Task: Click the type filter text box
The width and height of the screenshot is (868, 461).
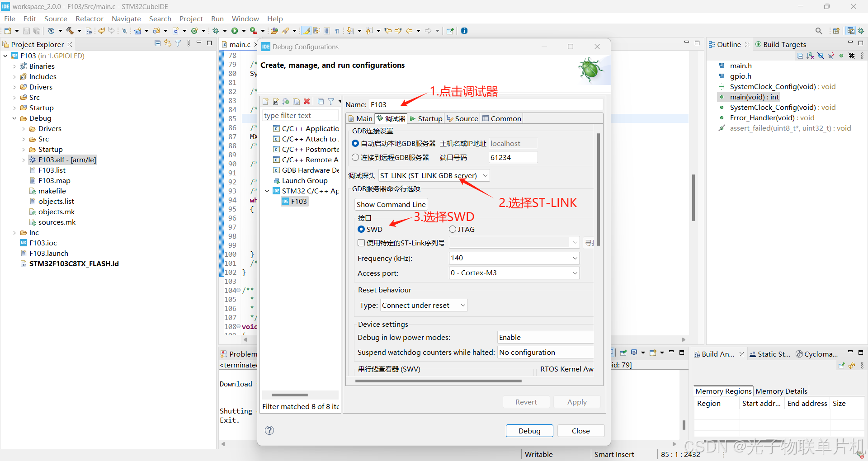Action: [x=300, y=116]
